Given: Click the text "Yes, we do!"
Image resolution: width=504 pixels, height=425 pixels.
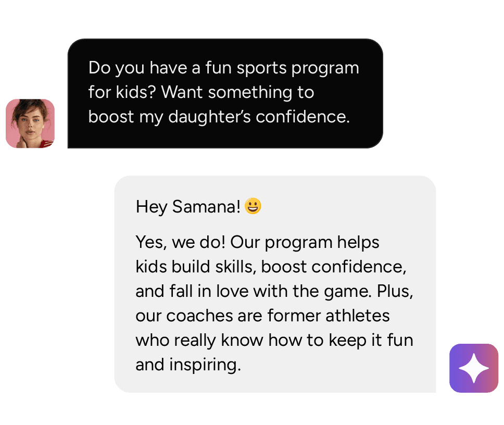Looking at the screenshot, I should click(180, 242).
